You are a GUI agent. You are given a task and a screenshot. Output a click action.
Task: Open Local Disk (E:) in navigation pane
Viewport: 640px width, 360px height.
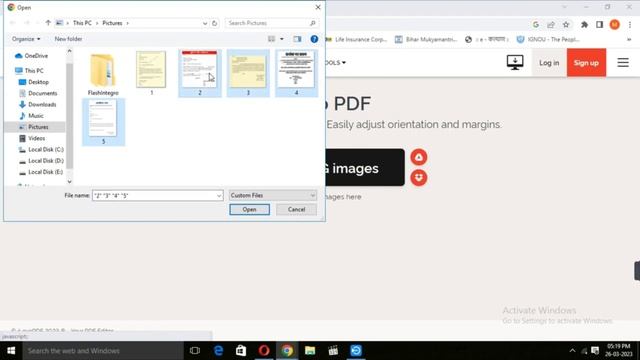pos(41,172)
